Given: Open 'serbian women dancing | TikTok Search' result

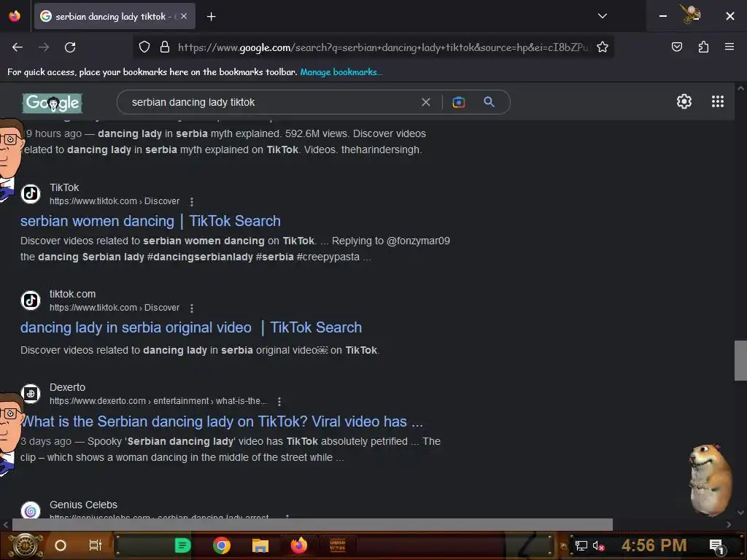Looking at the screenshot, I should click(x=150, y=221).
